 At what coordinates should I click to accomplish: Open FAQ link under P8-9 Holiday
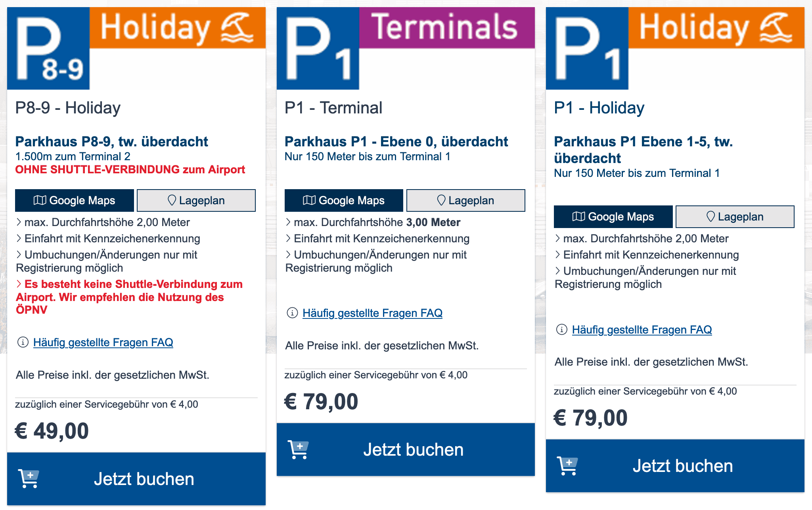103,343
